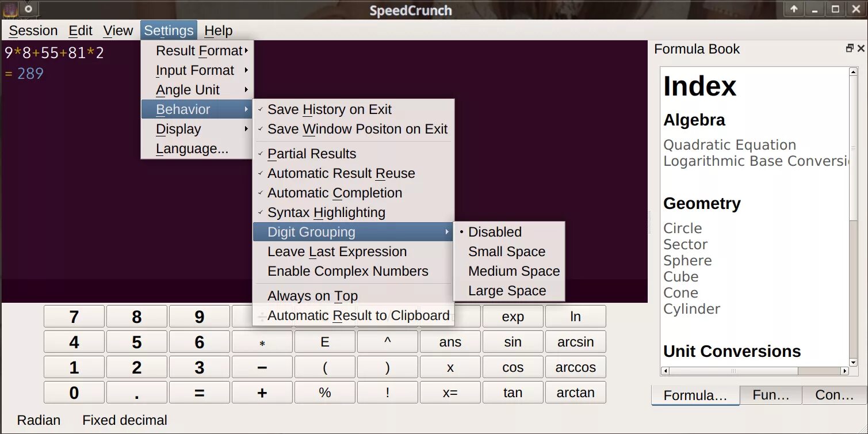Image resolution: width=868 pixels, height=434 pixels.
Task: Open the Behavior submenu
Action: coord(197,109)
